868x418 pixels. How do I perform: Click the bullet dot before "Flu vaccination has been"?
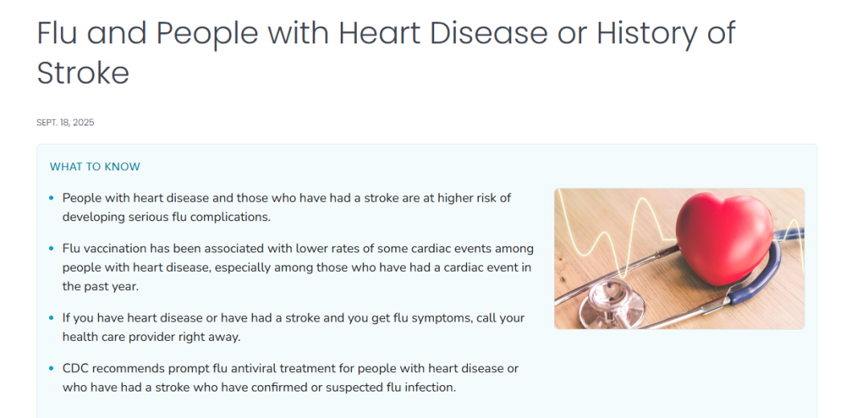[x=52, y=248]
